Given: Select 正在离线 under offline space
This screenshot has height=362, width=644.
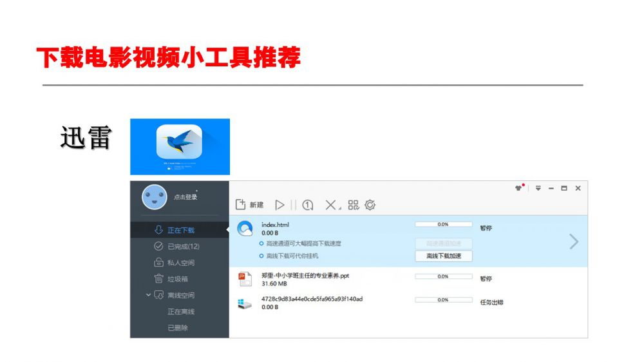Looking at the screenshot, I should (181, 312).
